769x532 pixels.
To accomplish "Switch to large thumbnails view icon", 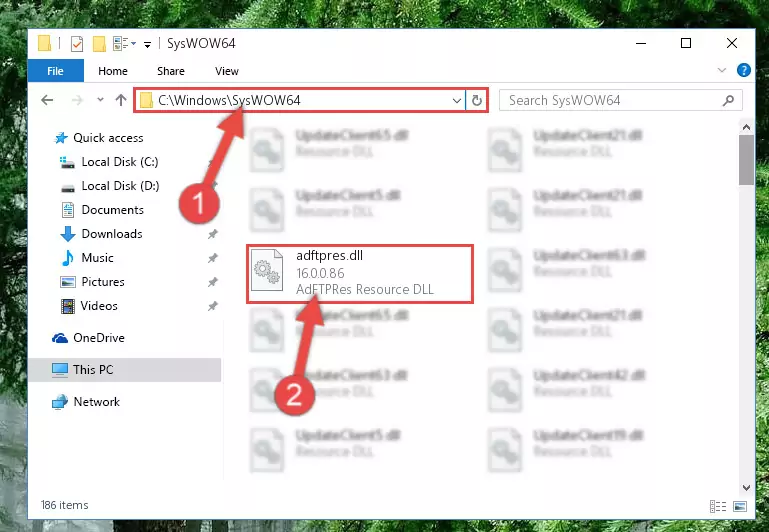I will [x=740, y=506].
